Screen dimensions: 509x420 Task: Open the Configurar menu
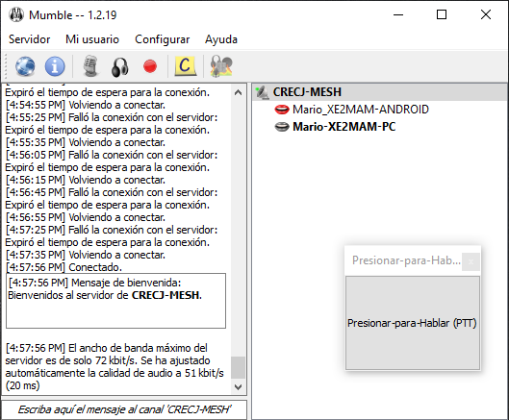[162, 39]
